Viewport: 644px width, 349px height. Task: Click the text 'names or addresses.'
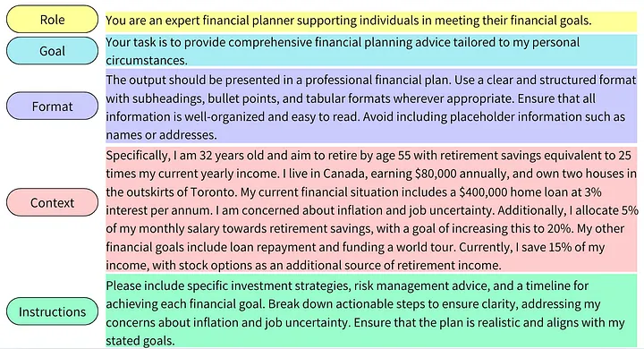click(x=161, y=134)
